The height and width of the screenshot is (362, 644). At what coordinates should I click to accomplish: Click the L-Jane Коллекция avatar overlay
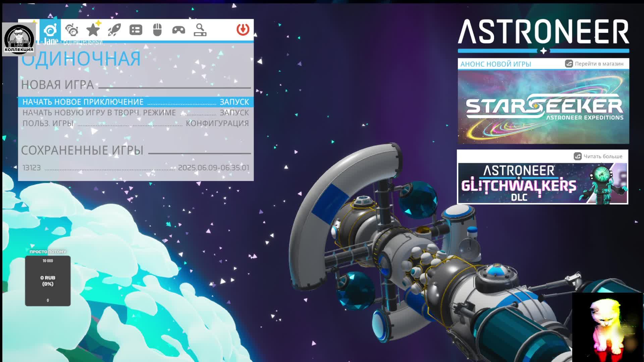(x=19, y=39)
